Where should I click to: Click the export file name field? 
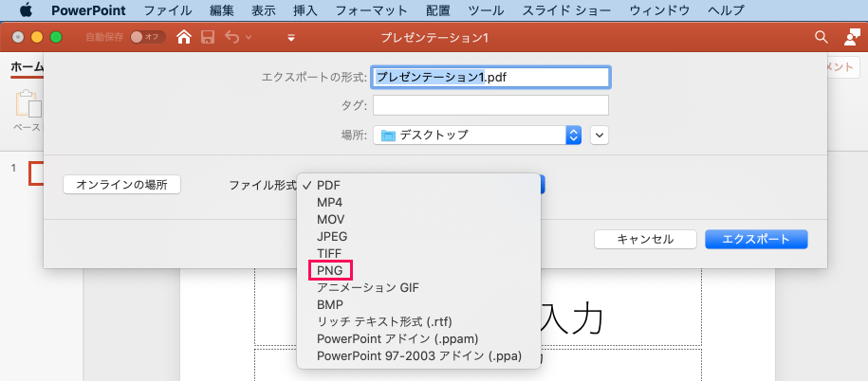pos(491,78)
